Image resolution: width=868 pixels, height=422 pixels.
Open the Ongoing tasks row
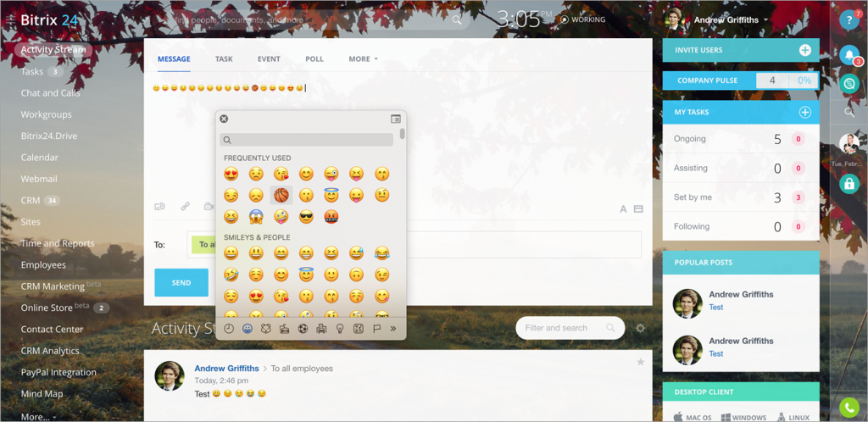tap(741, 139)
